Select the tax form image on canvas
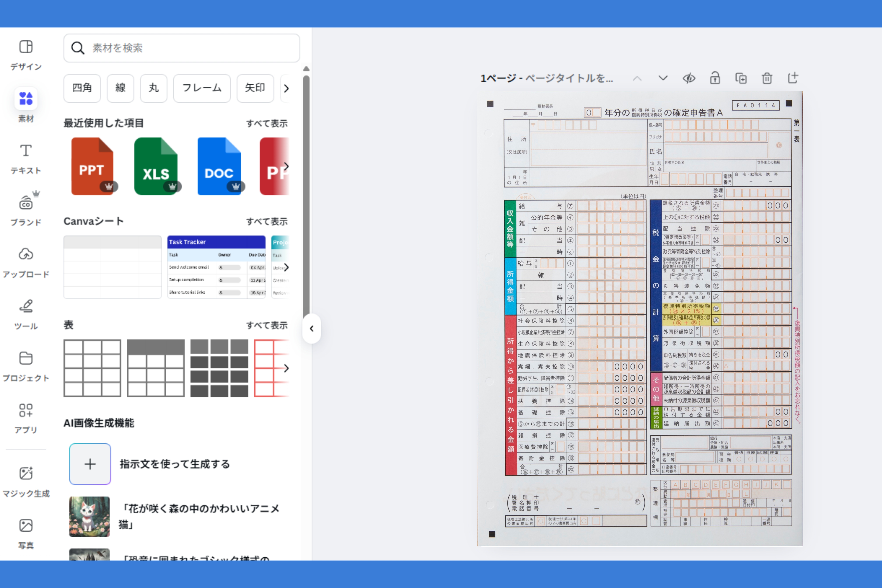The height and width of the screenshot is (588, 882). (640, 318)
